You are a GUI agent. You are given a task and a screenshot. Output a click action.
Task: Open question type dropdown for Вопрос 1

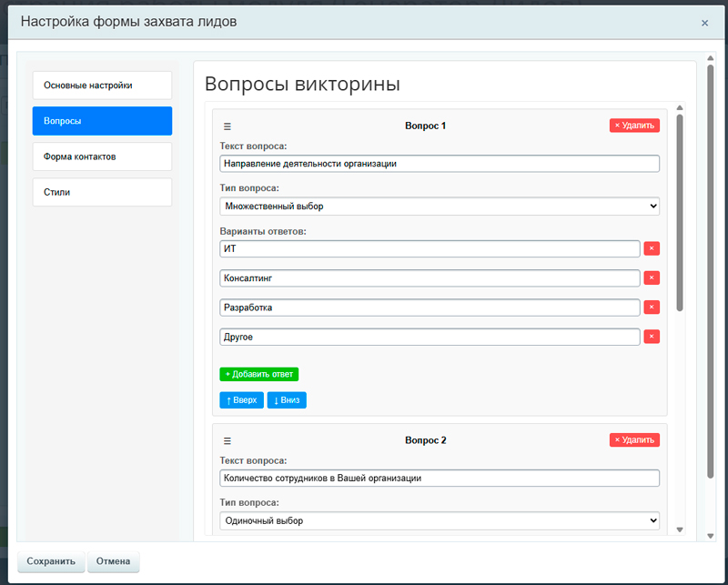click(440, 207)
